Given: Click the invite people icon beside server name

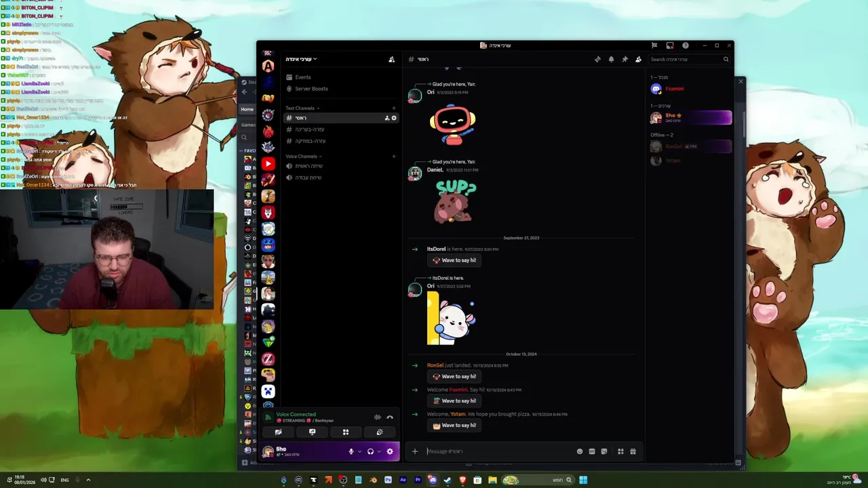Looking at the screenshot, I should coord(391,60).
